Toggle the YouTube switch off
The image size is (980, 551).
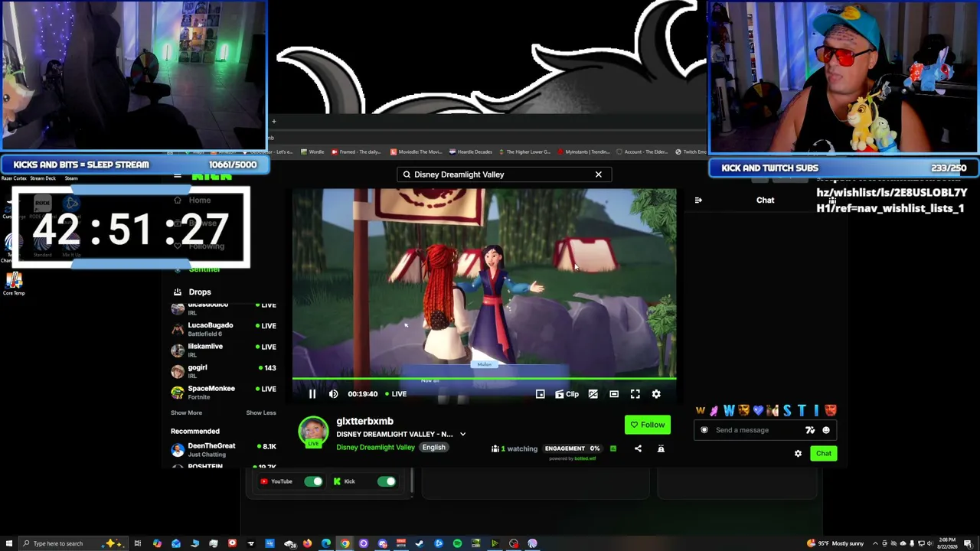[313, 481]
